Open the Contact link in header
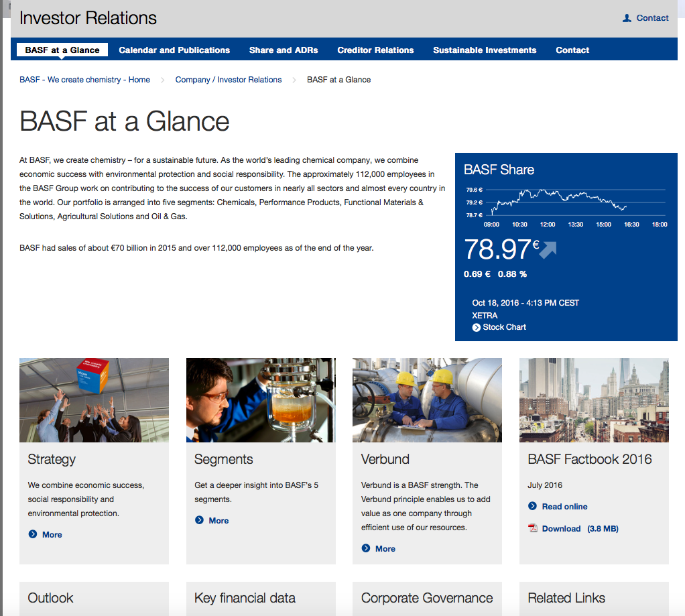 (652, 18)
